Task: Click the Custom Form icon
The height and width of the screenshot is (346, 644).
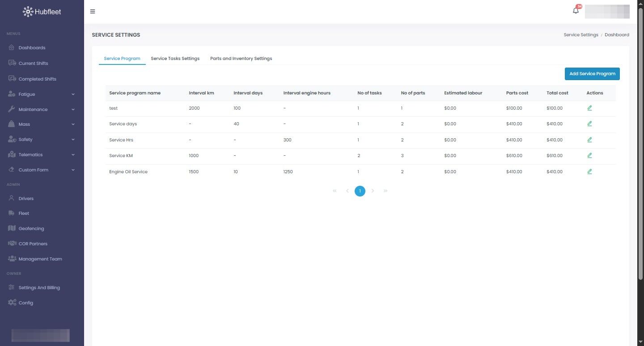Action: click(12, 170)
